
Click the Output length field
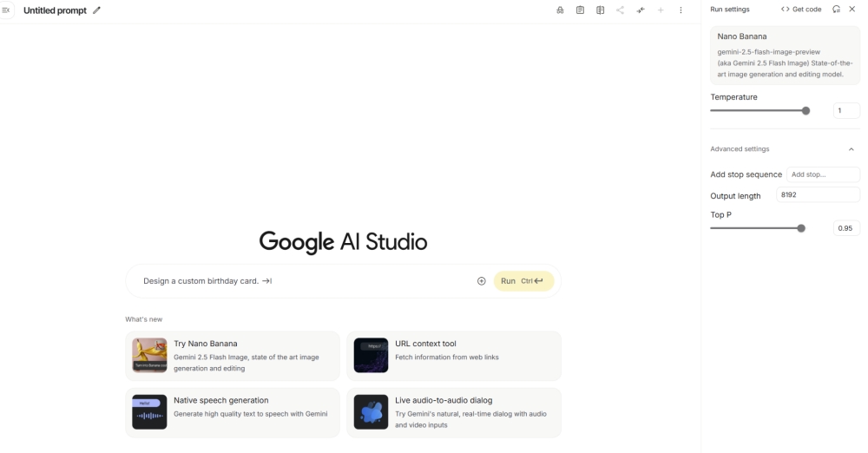coord(818,195)
